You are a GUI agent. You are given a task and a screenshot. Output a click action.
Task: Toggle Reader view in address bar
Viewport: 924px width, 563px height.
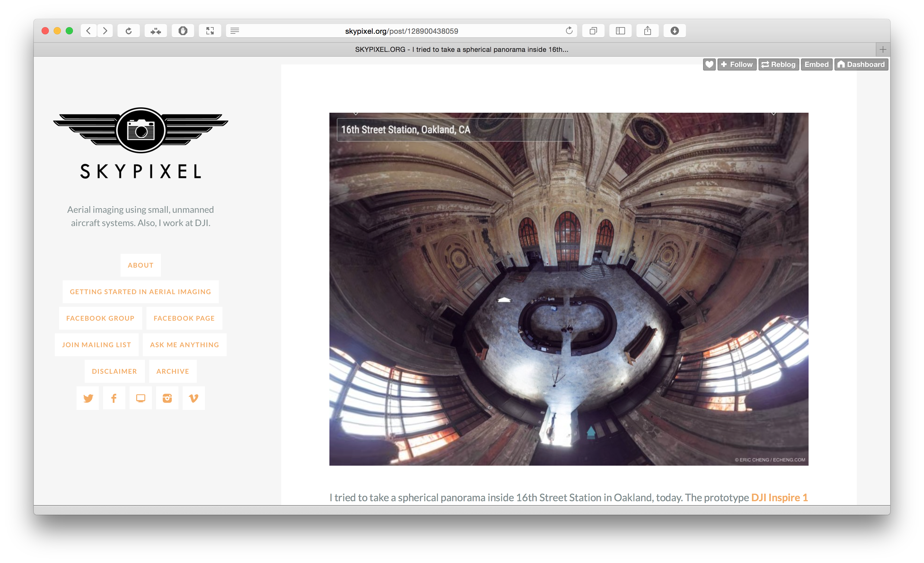pyautogui.click(x=235, y=31)
